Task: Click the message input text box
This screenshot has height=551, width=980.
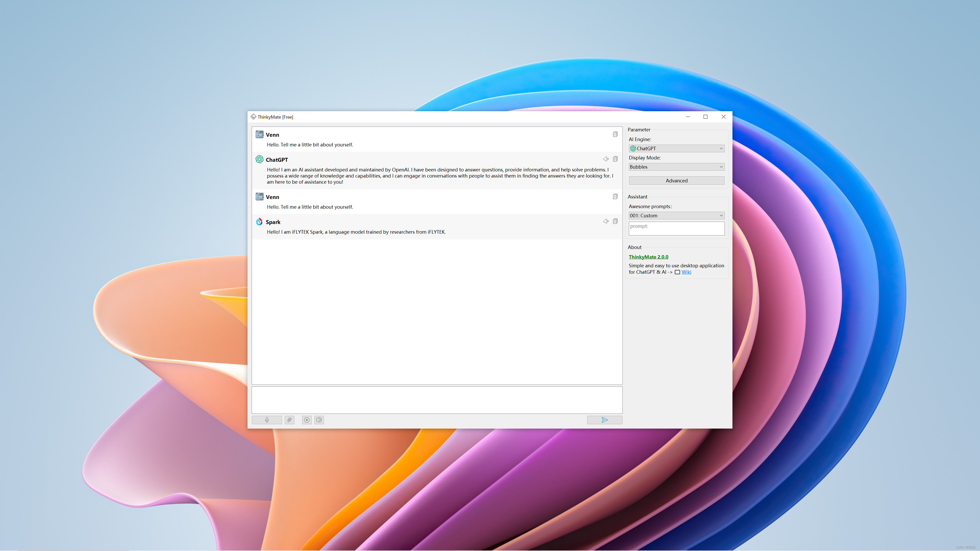Action: click(x=437, y=400)
